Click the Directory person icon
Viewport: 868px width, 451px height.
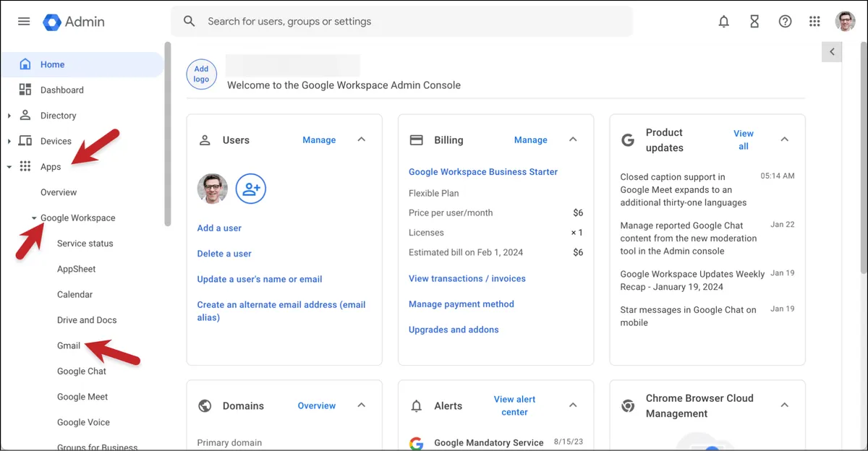[25, 116]
